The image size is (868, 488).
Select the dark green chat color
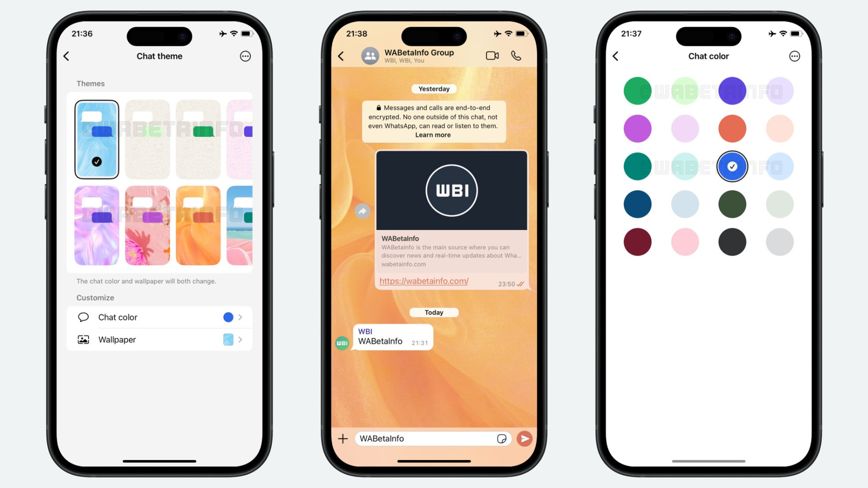click(732, 204)
